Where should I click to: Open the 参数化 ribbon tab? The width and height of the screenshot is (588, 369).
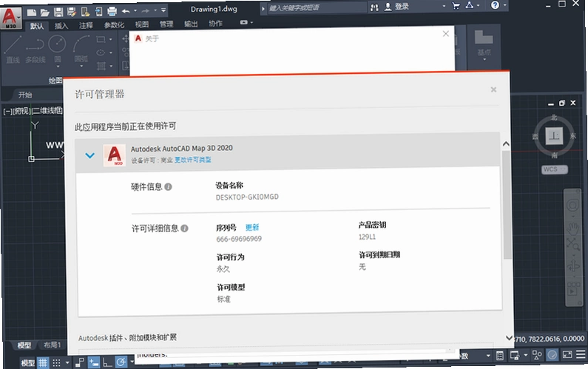114,24
